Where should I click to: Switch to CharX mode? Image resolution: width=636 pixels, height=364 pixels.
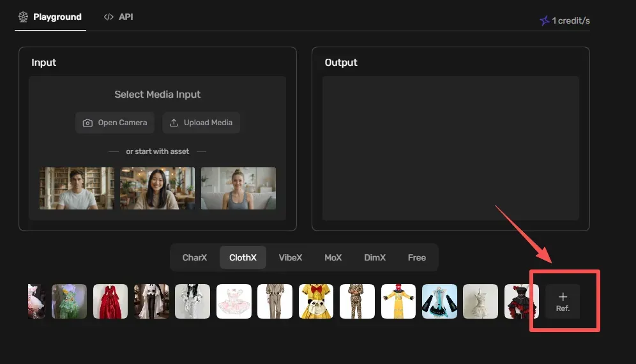[x=195, y=258]
